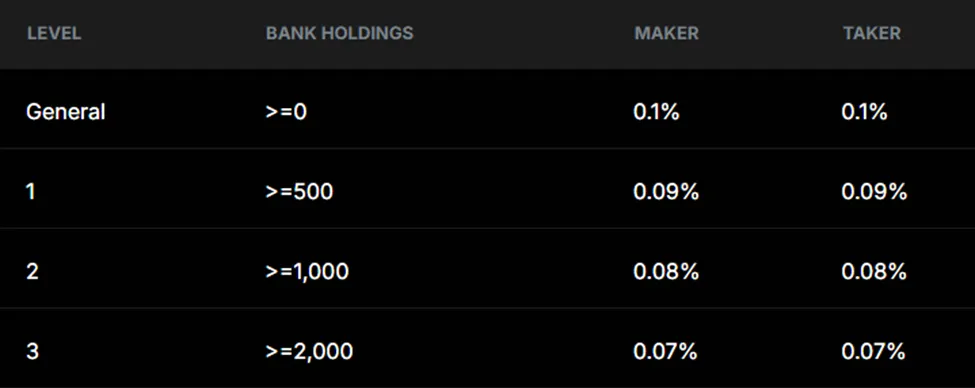
Task: Click the LEVEL column header
Action: click(x=54, y=33)
